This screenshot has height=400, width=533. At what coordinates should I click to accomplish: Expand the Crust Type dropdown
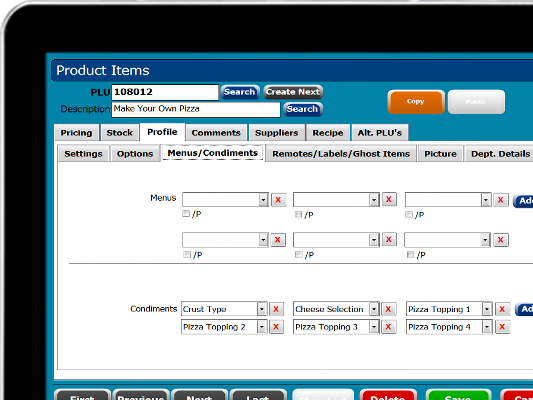[262, 309]
